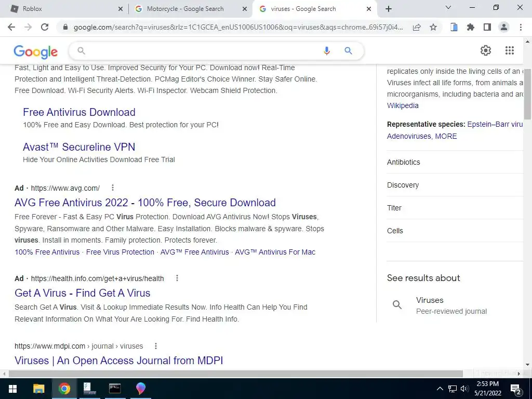The image size is (532, 399).
Task: Click Adenoviruses species link
Action: tap(409, 136)
